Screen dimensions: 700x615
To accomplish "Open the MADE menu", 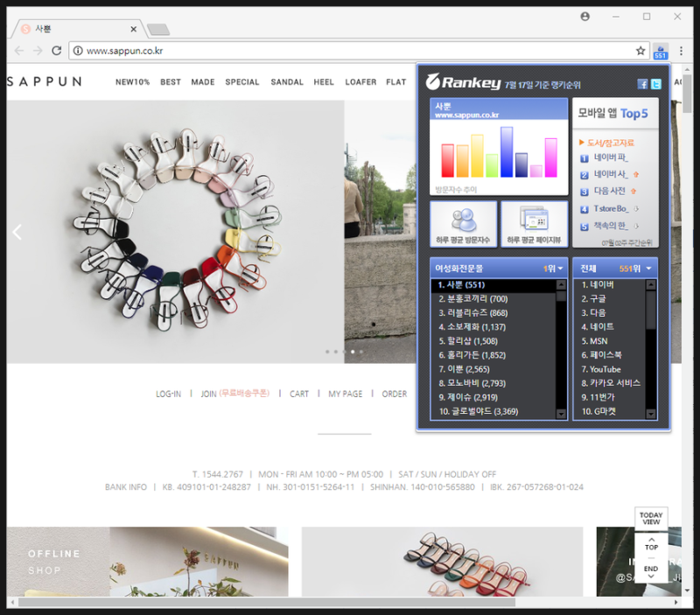I will point(203,82).
